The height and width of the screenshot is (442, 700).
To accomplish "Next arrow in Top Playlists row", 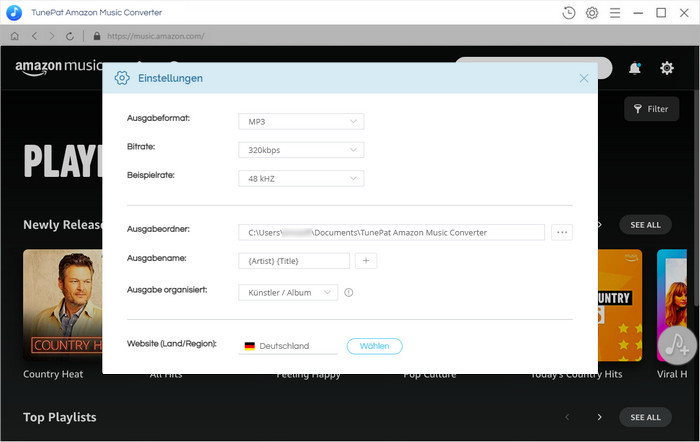I will click(x=600, y=417).
